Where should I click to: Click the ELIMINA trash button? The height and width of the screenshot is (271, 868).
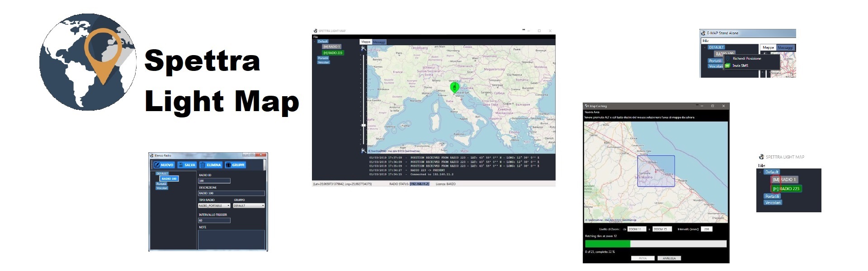[x=211, y=165]
